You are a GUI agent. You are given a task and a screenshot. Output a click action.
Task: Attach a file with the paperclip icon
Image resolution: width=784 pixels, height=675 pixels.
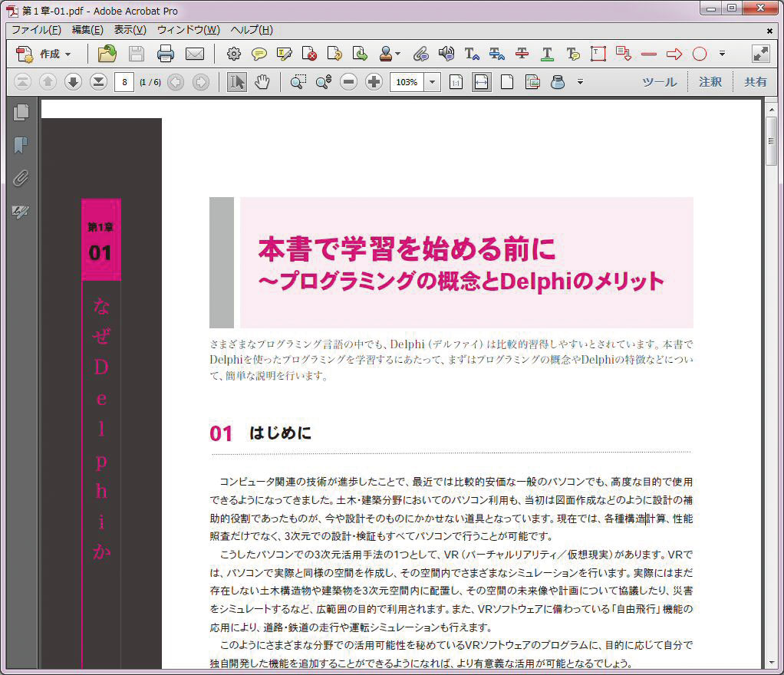pos(421,54)
